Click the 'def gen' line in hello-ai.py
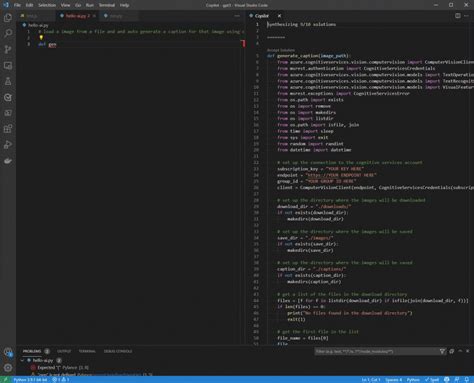Image resolution: width=474 pixels, height=383 pixels. [47, 44]
